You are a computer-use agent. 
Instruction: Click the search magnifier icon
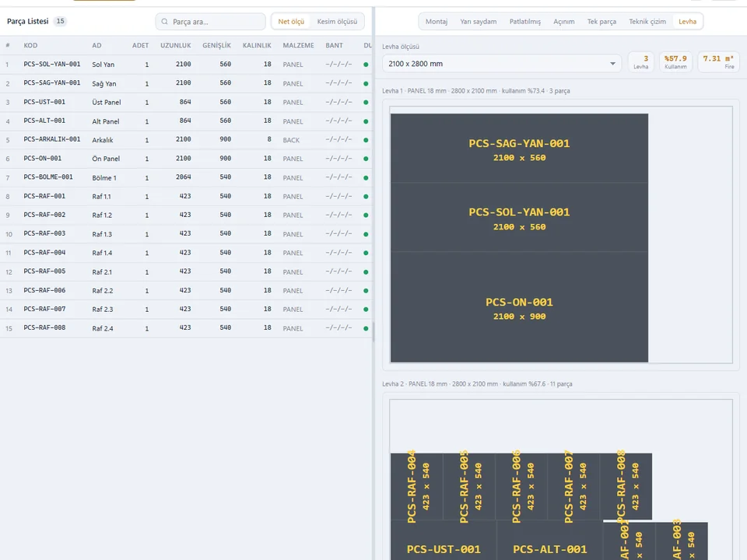pyautogui.click(x=164, y=22)
